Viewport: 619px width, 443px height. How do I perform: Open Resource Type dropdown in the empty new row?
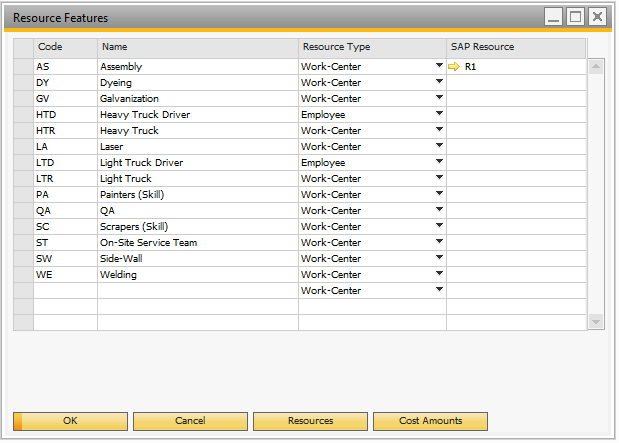click(438, 291)
